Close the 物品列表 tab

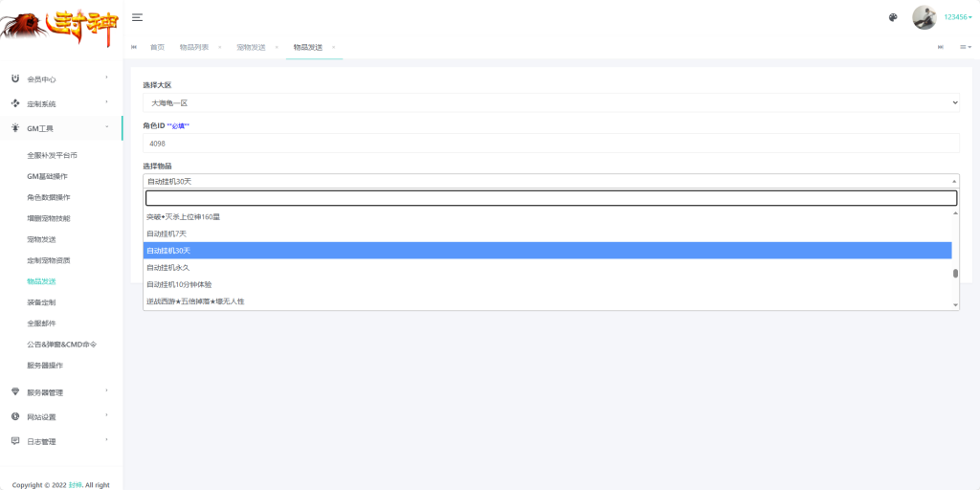coord(219,48)
